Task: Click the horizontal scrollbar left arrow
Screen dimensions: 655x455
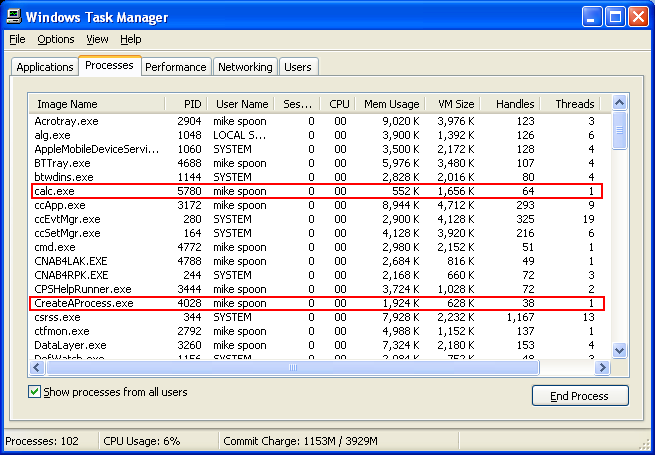Action: tap(37, 368)
